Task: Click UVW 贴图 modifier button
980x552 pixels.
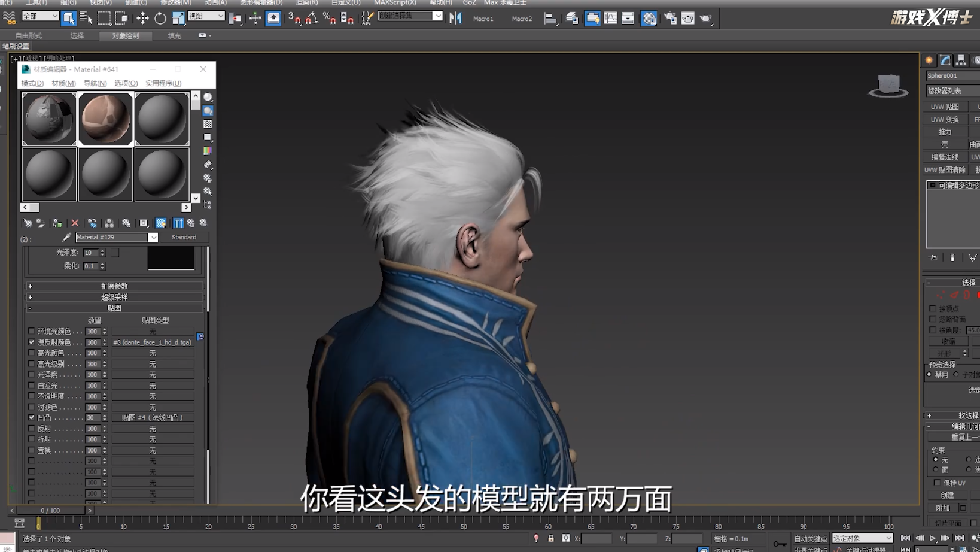Action: [x=945, y=107]
